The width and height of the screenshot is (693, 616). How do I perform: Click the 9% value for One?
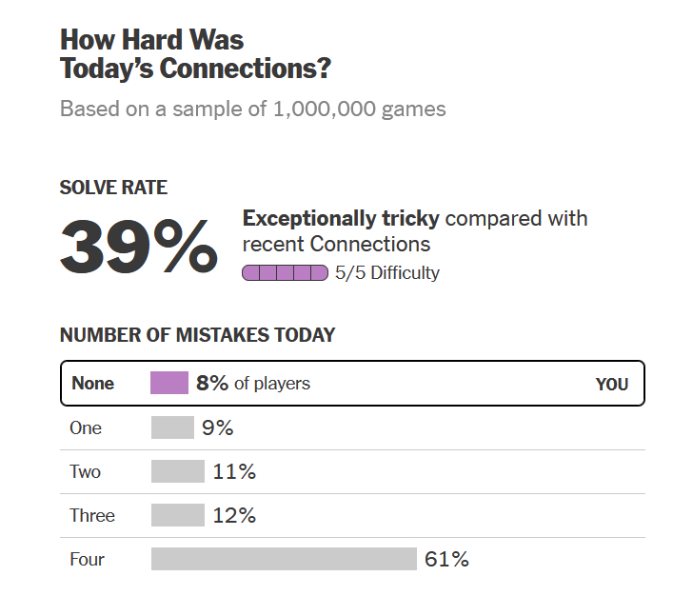(x=217, y=427)
